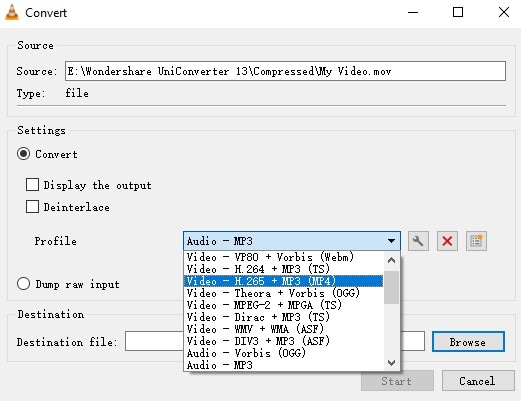Cancel the conversion dialog

(x=478, y=381)
